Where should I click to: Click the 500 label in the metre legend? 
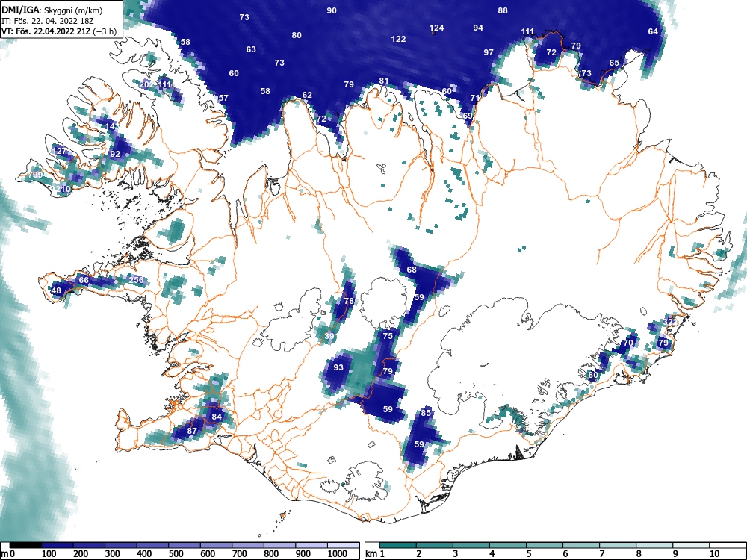coord(176,554)
